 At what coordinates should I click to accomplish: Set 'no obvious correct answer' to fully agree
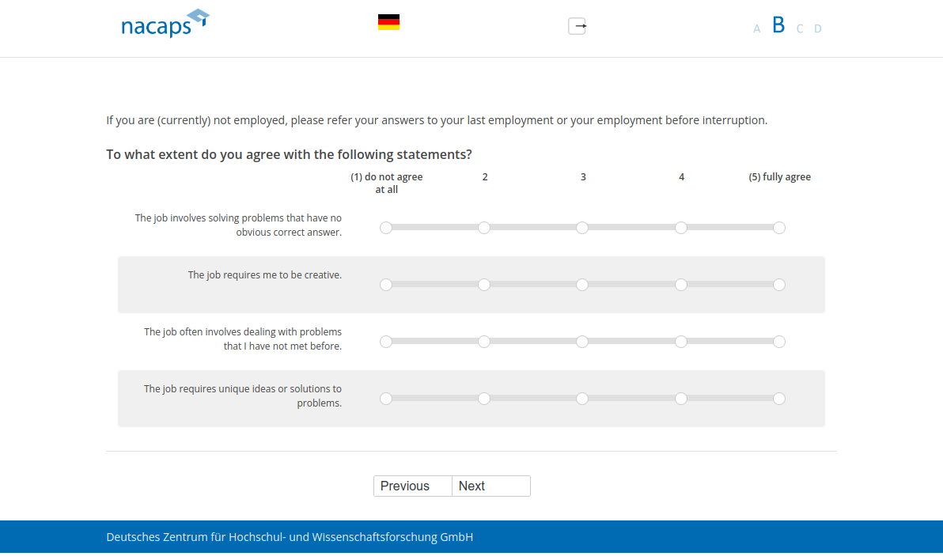(779, 228)
